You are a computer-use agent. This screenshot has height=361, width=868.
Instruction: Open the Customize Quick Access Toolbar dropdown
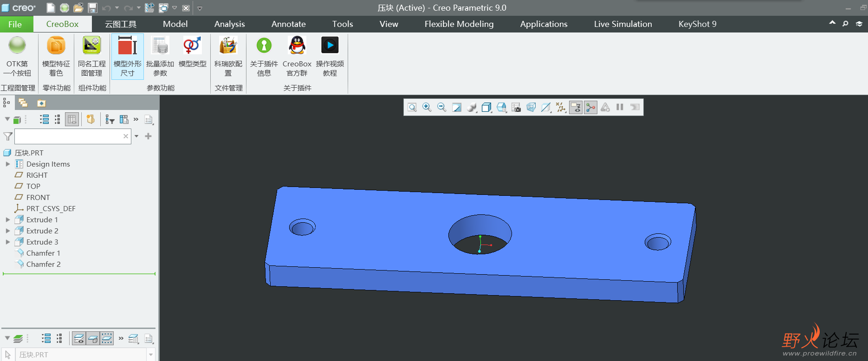(x=200, y=8)
